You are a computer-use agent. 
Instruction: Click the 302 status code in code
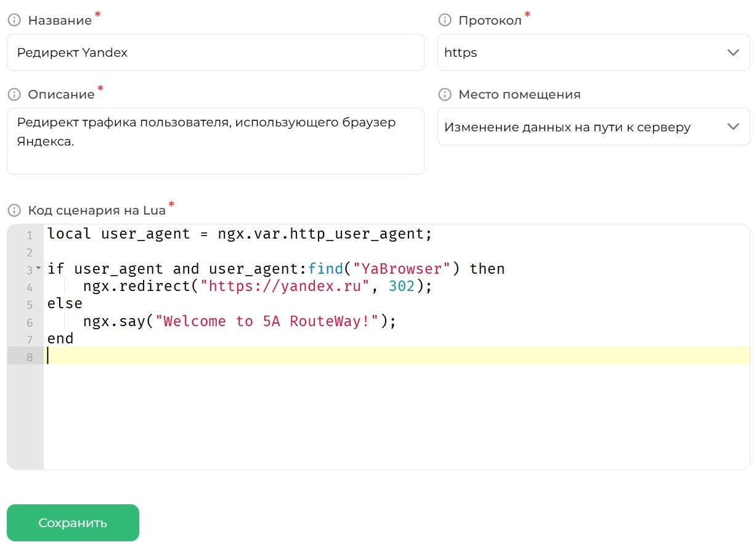coord(401,286)
